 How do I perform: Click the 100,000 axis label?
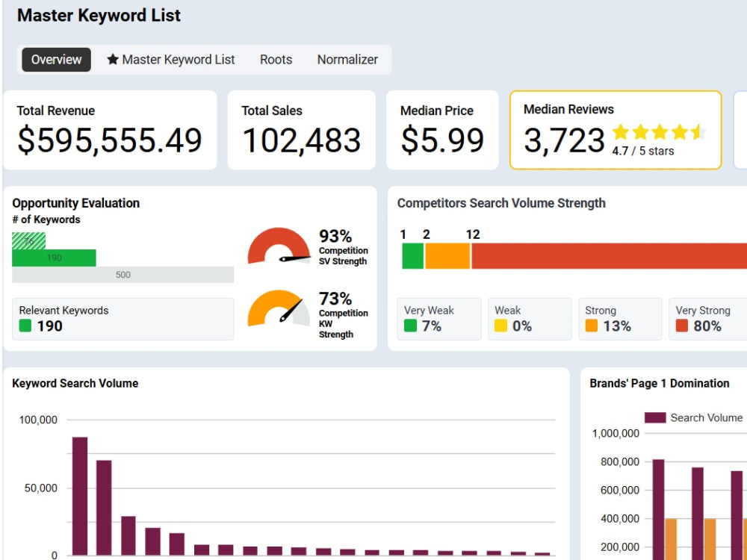38,420
